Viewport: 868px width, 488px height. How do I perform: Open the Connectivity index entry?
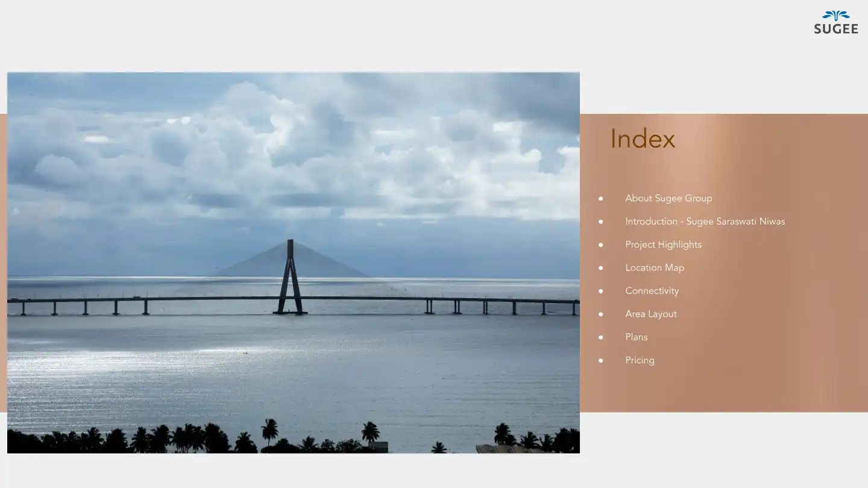pyautogui.click(x=652, y=291)
